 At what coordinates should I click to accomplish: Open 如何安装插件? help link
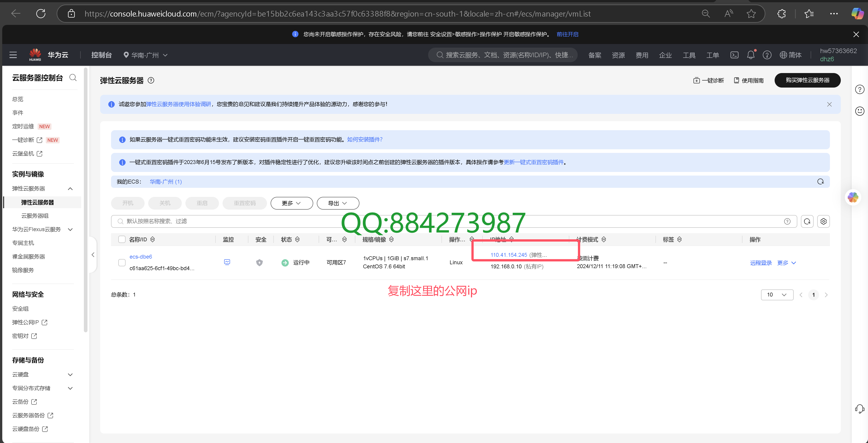click(x=365, y=140)
